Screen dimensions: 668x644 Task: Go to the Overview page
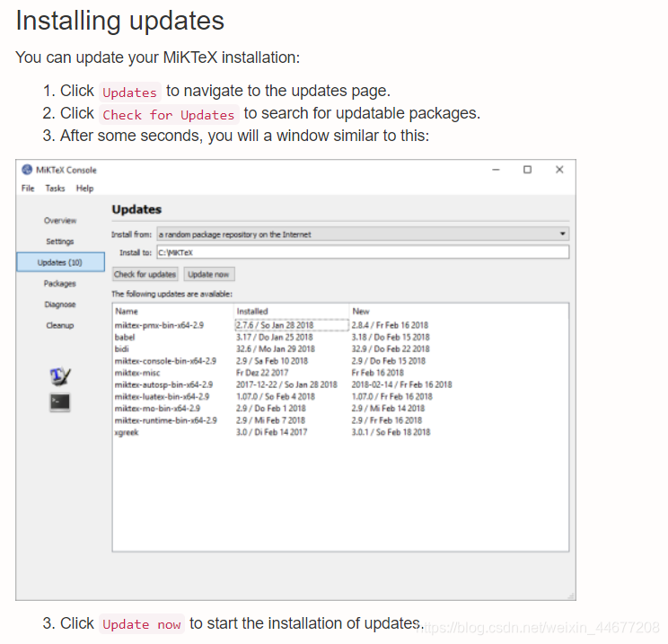[60, 220]
